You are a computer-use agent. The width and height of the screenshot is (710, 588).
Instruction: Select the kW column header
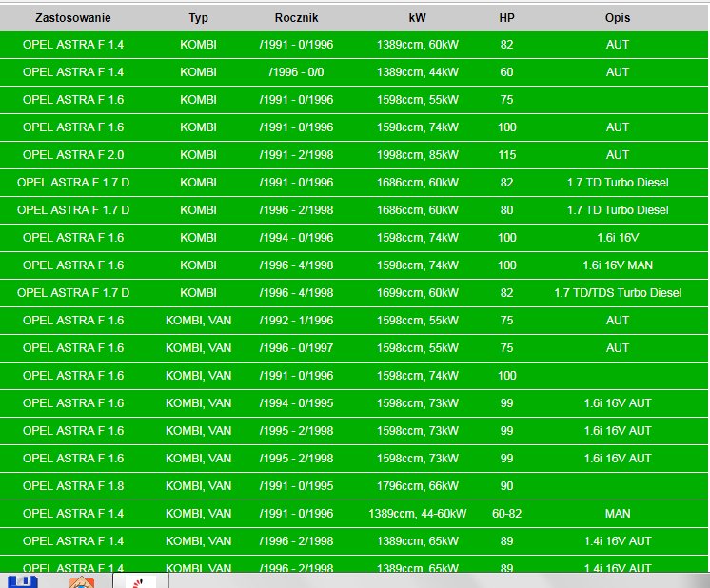tap(417, 17)
